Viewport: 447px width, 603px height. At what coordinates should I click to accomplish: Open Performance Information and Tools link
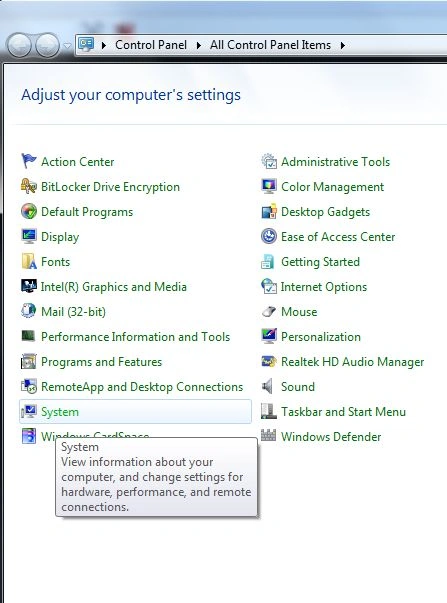click(x=135, y=337)
